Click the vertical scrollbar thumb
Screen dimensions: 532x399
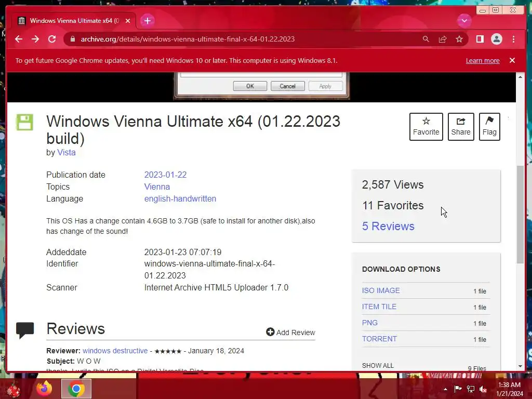click(x=520, y=215)
